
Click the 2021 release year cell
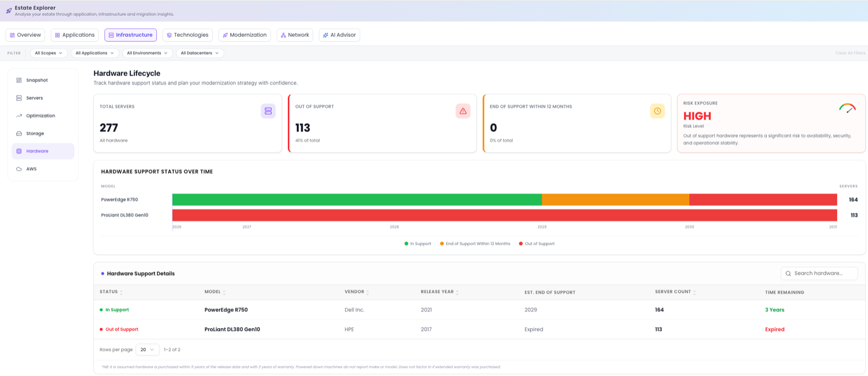coord(426,310)
